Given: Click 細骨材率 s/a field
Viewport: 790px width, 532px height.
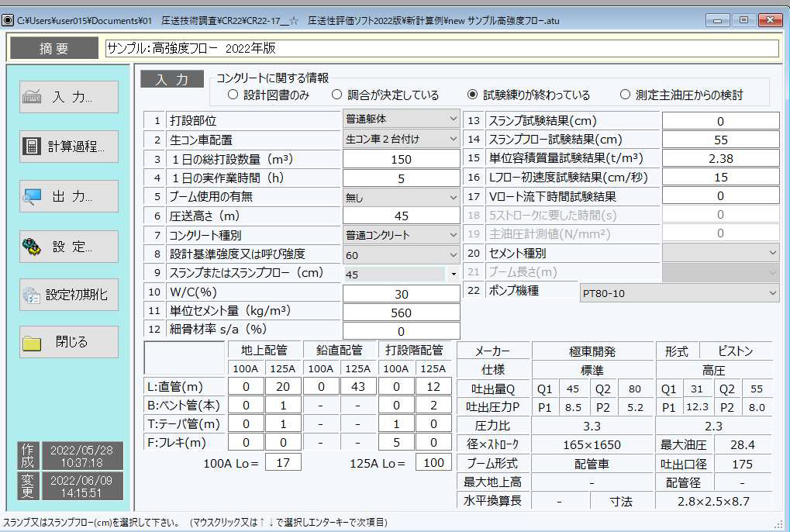Looking at the screenshot, I should click(401, 331).
